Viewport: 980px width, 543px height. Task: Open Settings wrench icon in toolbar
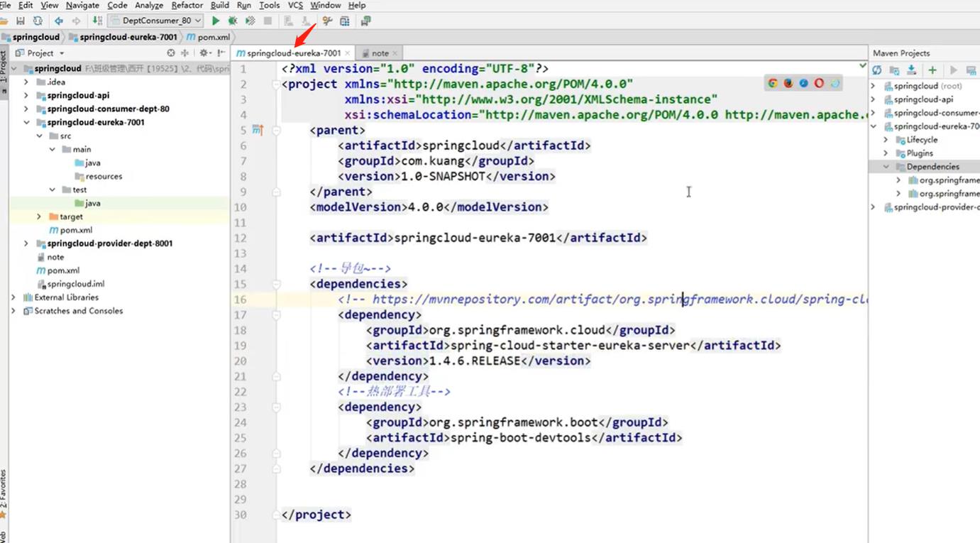tap(327, 21)
